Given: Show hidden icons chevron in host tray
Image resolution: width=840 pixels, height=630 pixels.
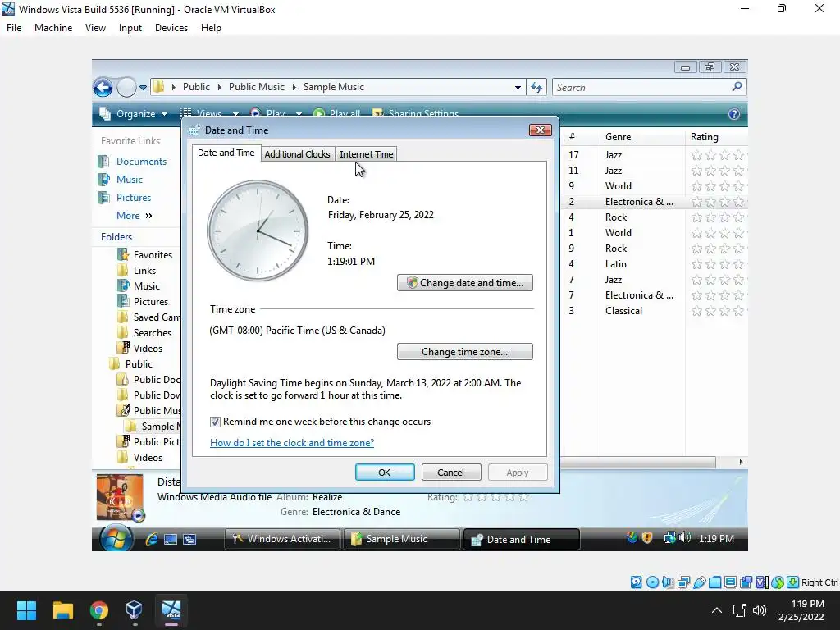Looking at the screenshot, I should (x=716, y=610).
